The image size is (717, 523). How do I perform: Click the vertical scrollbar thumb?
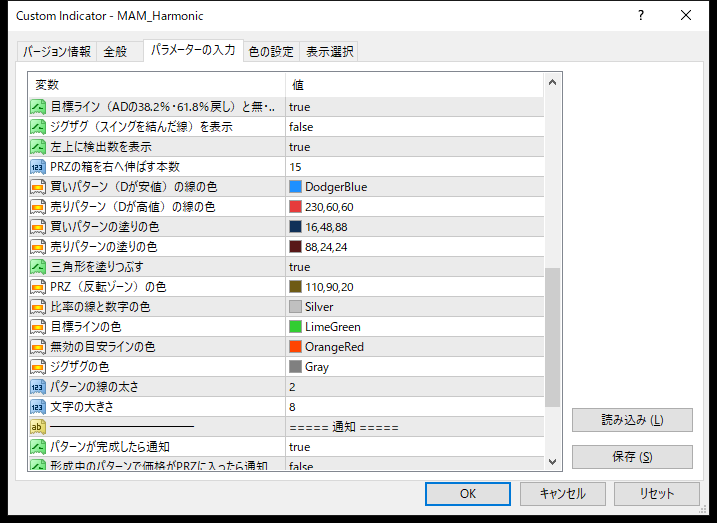click(x=552, y=337)
